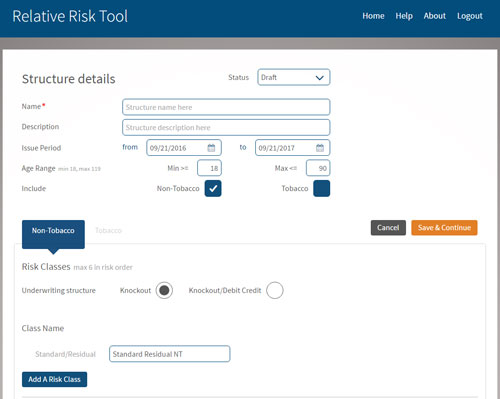The height and width of the screenshot is (399, 500).
Task: Go to Home in the top navigation
Action: [x=373, y=16]
